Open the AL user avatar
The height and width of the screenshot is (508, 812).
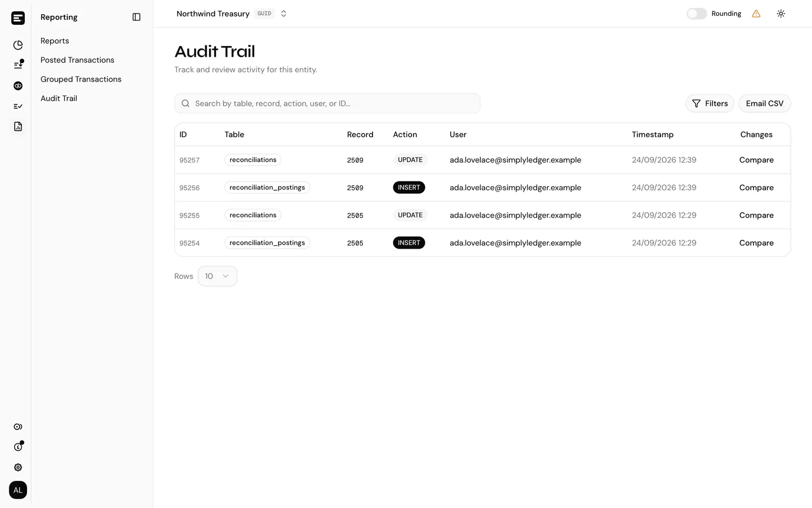(18, 490)
